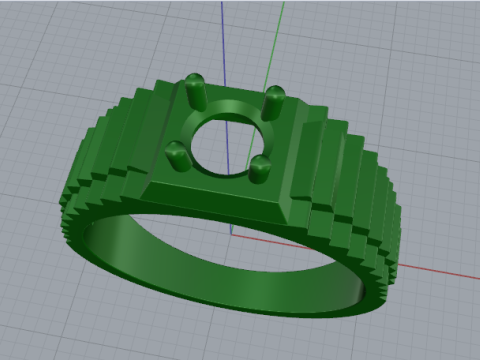Viewport: 480px width, 360px height.
Task: Select the front-left prong on the ring
Action: [178, 156]
